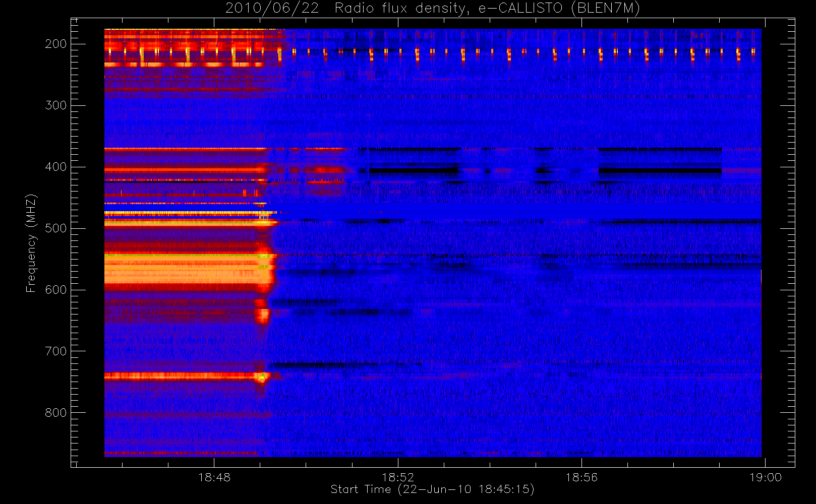816x504 pixels.
Task: Click the plot title '2010/06/22 Radio flux density'
Action: point(432,9)
